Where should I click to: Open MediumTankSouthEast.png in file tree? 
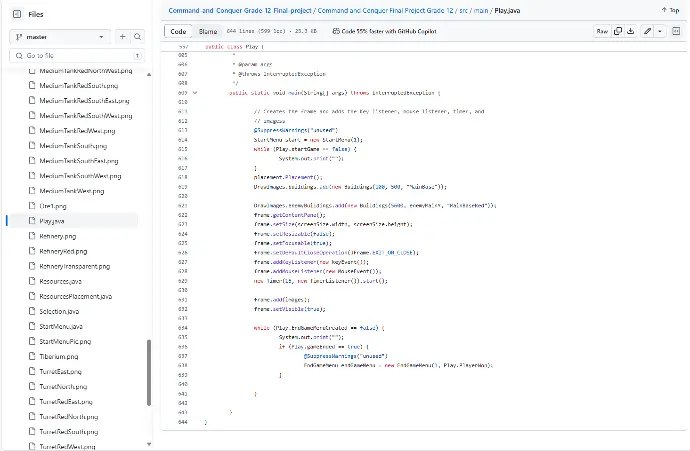click(79, 161)
